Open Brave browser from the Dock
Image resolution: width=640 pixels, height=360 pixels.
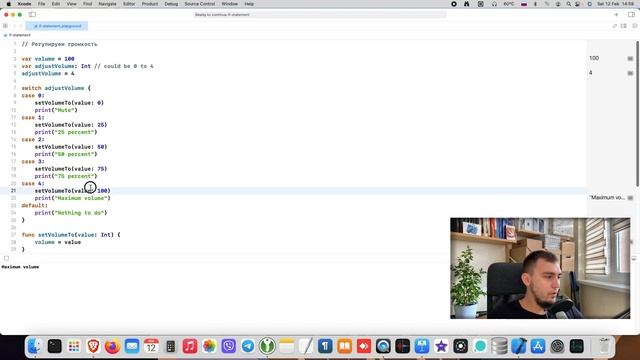pos(93,347)
